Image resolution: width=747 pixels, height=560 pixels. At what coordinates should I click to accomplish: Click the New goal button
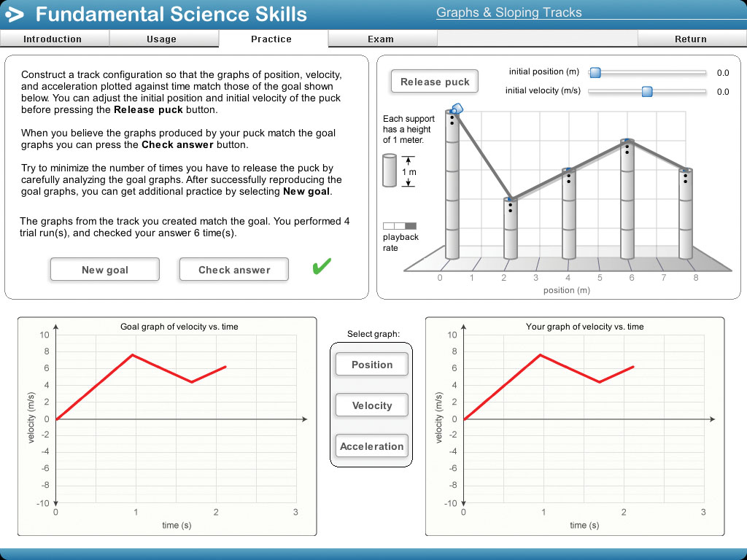point(104,269)
